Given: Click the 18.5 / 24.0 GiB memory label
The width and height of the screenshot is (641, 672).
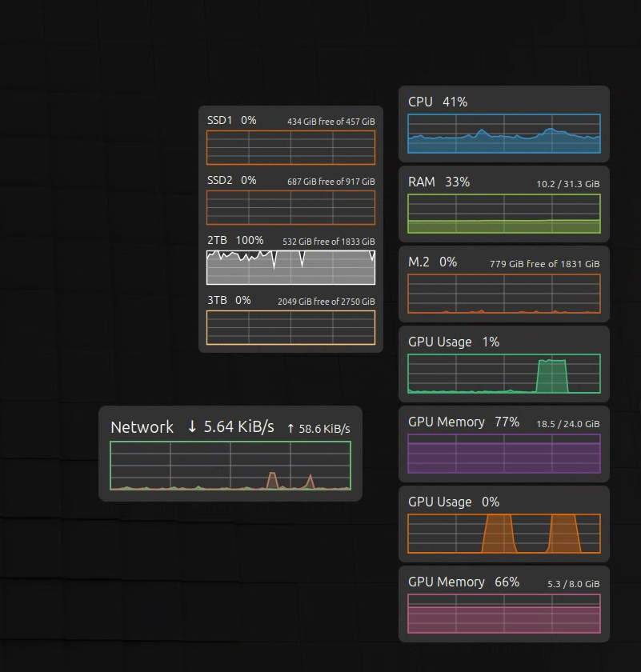Looking at the screenshot, I should pyautogui.click(x=568, y=424).
